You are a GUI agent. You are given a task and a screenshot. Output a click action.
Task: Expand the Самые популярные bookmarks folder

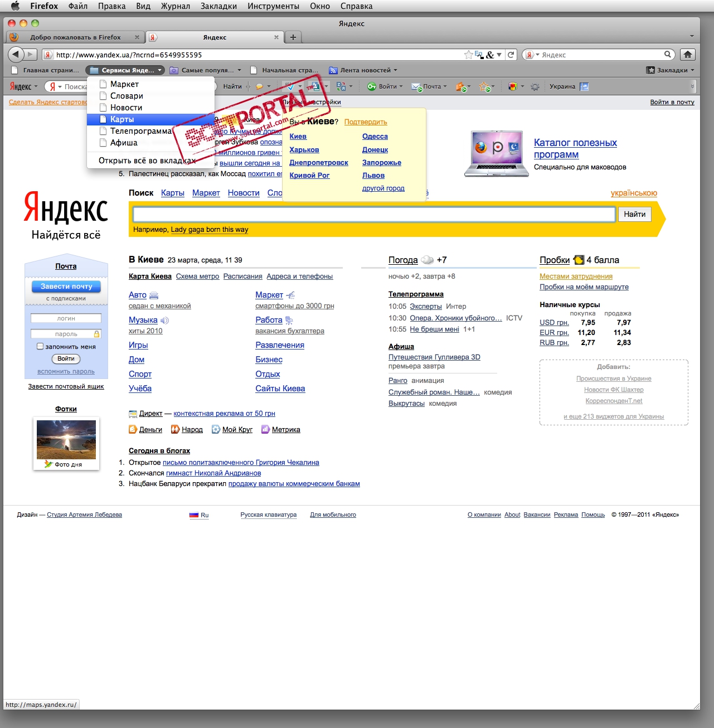(205, 70)
